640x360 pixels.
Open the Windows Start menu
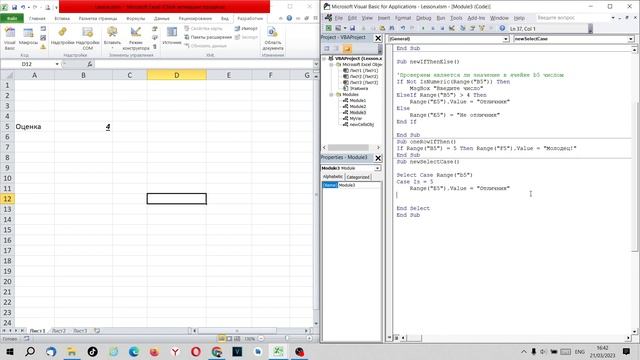coord(9,351)
